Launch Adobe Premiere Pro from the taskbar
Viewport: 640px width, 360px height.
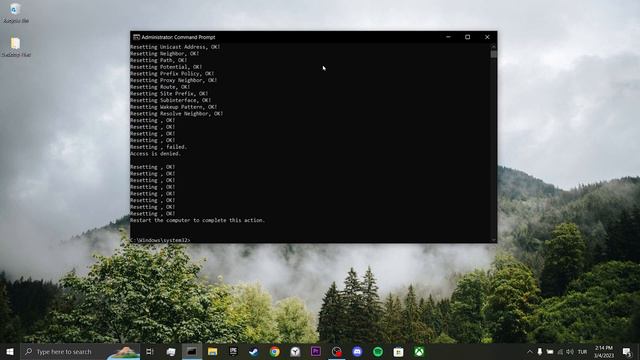tap(316, 351)
